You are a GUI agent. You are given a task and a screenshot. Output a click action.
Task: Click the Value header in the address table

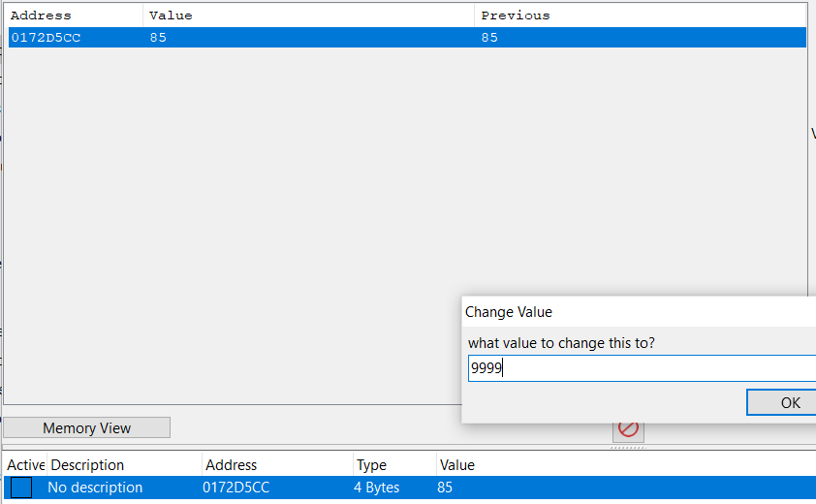click(x=456, y=465)
